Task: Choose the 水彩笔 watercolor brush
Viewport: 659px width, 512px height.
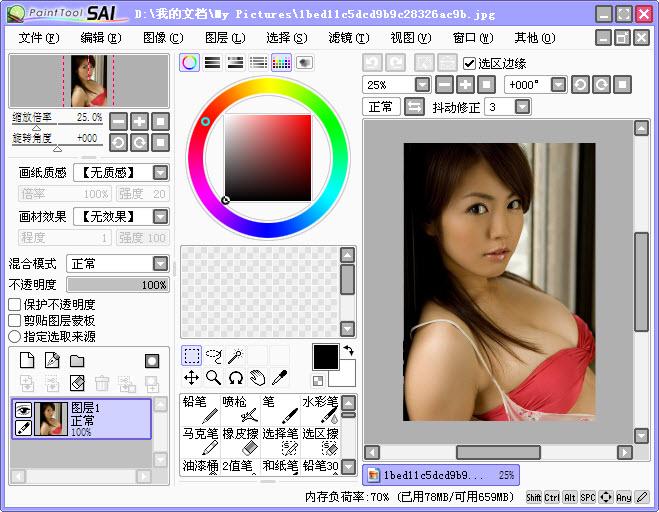Action: pos(320,409)
